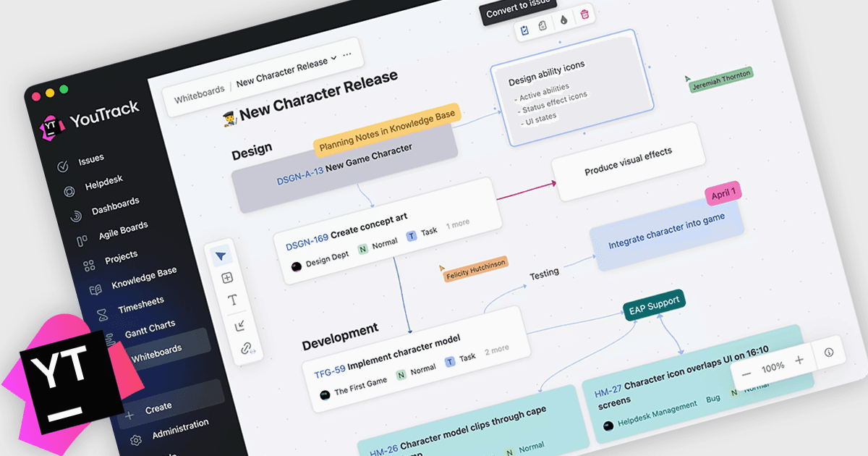Click the 100% zoom level
Screen dimensions: 868x456
[773, 366]
